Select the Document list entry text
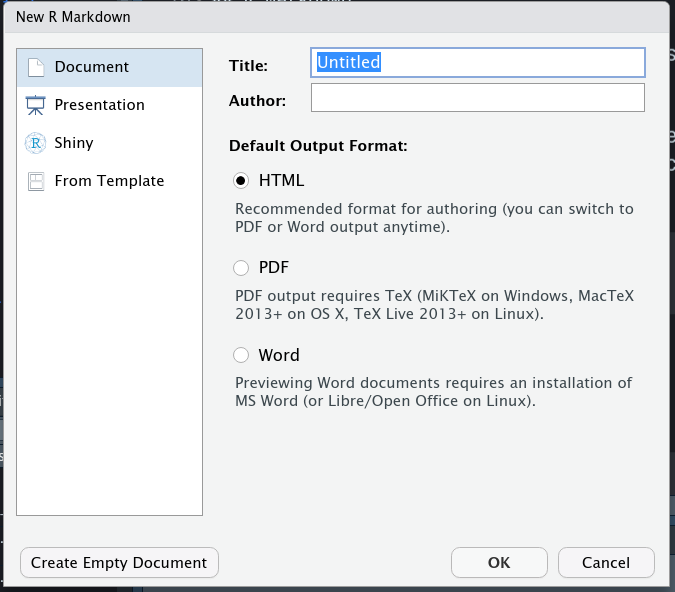 91,67
